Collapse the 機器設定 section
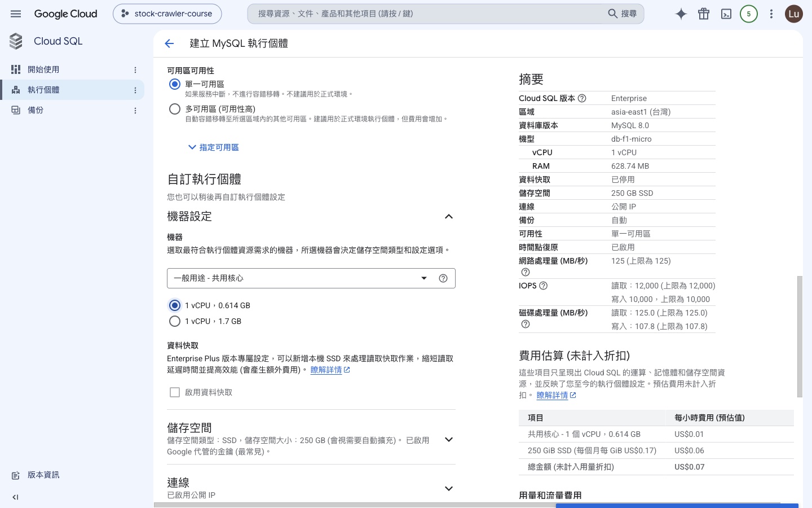 coord(449,217)
